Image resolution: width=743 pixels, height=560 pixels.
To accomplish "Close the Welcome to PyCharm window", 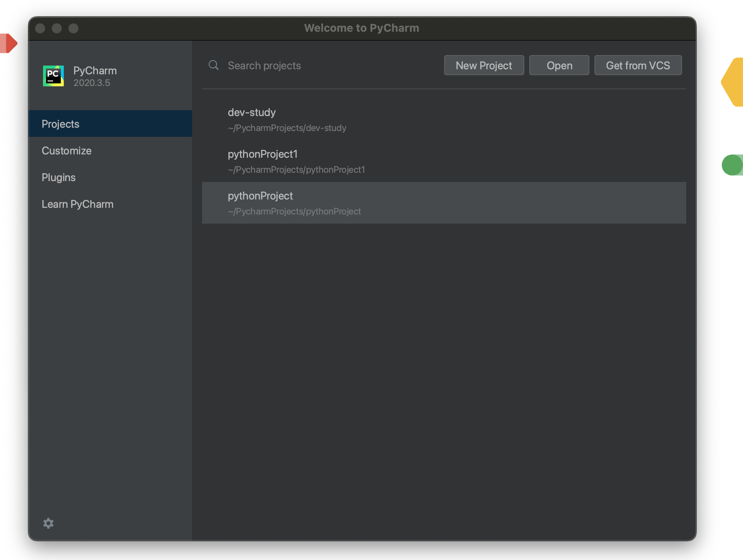I will [40, 28].
